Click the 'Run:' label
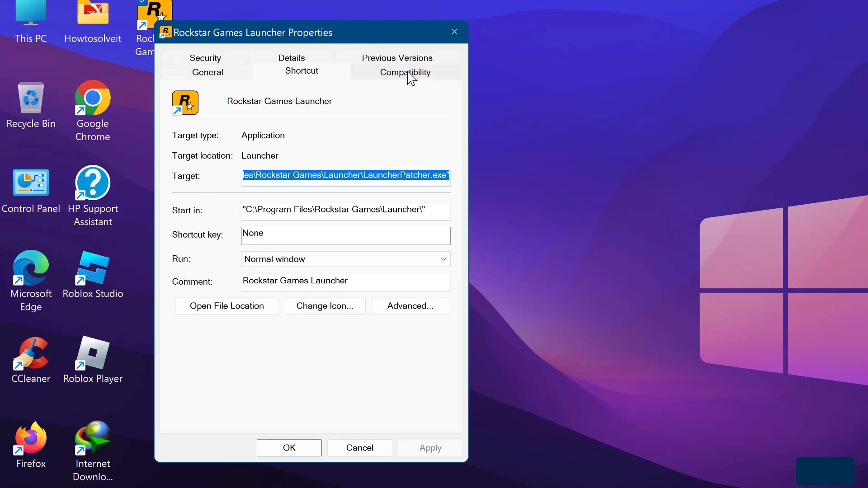 181,259
